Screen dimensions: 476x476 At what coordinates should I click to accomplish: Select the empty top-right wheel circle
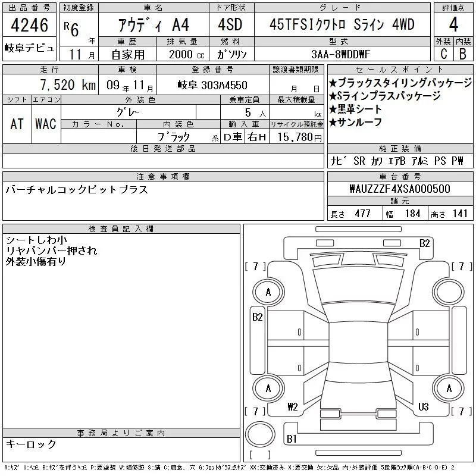(x=451, y=292)
